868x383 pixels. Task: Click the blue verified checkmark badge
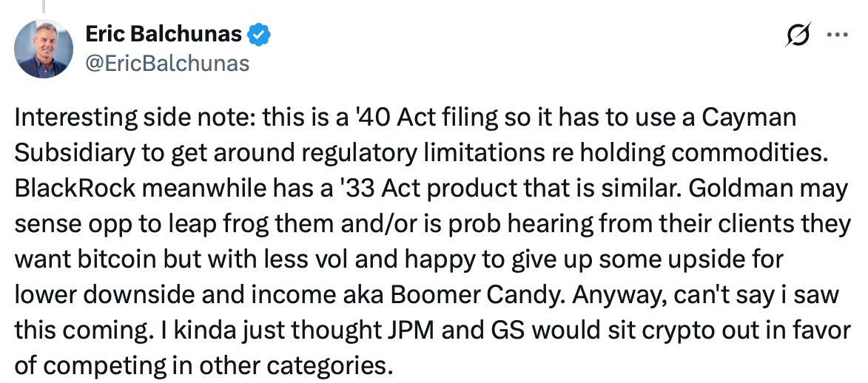[x=259, y=34]
